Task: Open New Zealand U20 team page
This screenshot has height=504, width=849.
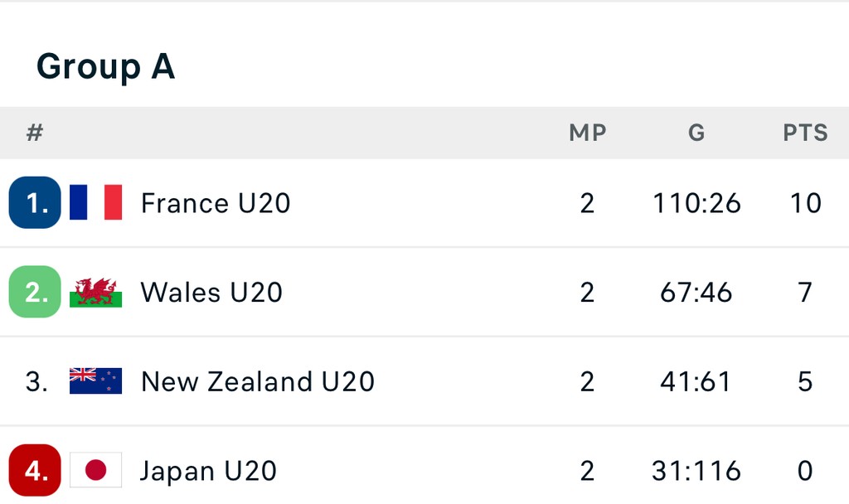Action: click(x=258, y=382)
